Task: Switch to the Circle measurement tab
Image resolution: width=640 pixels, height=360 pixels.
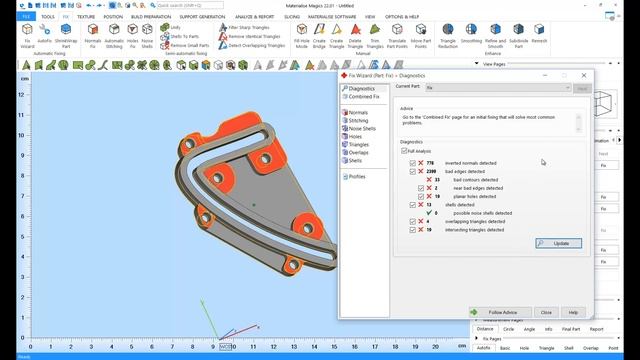Action: 508,329
